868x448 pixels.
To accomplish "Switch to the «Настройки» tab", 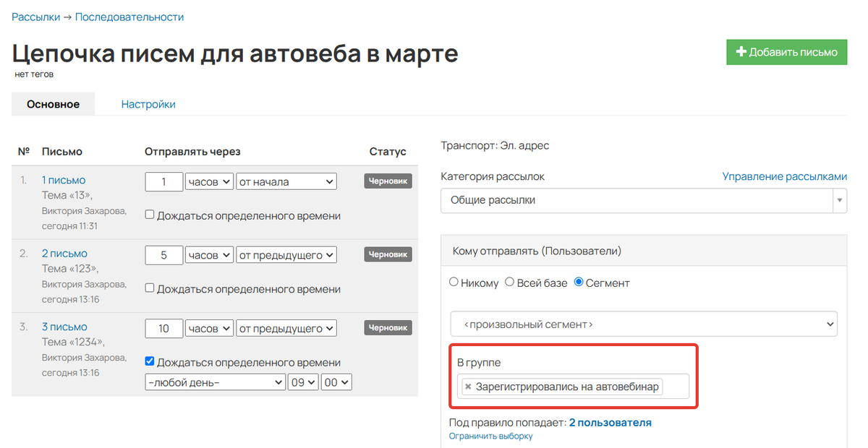I will point(148,104).
